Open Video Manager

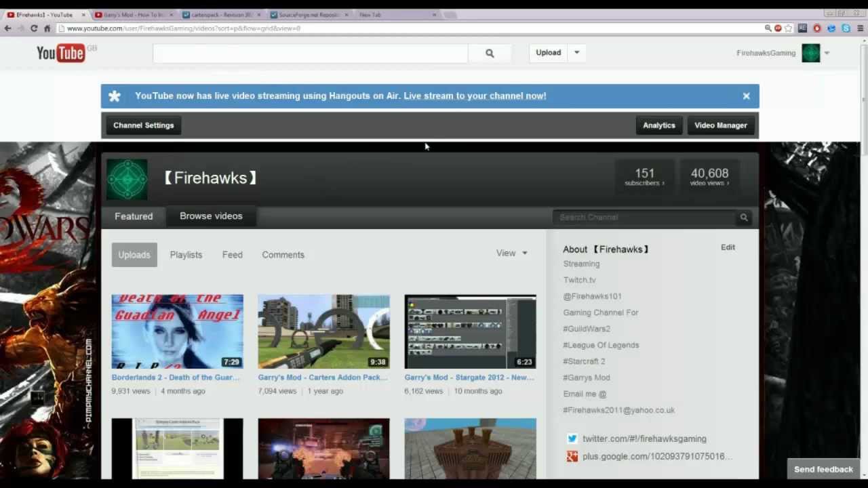721,125
